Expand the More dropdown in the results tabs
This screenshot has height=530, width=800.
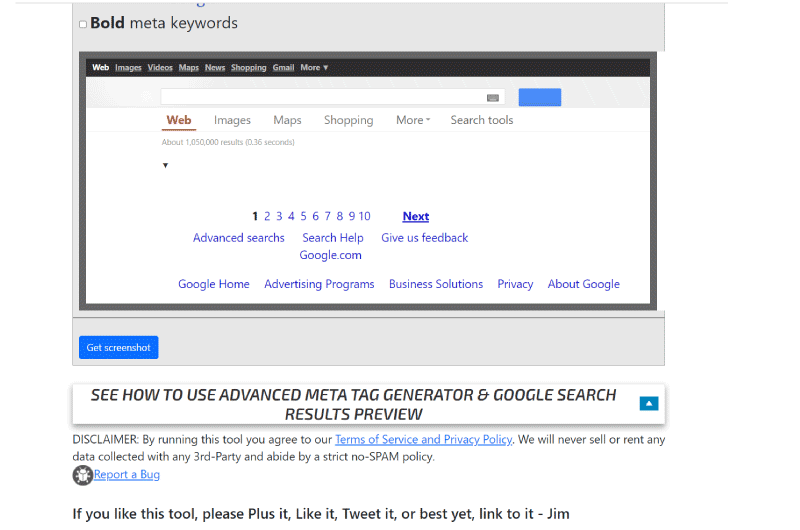click(413, 120)
